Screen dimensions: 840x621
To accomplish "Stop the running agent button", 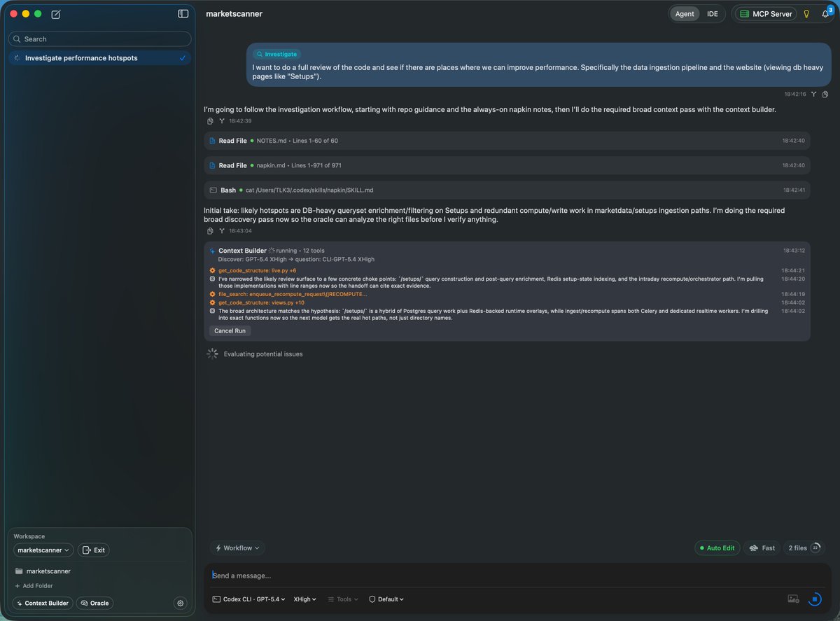I will pyautogui.click(x=815, y=599).
